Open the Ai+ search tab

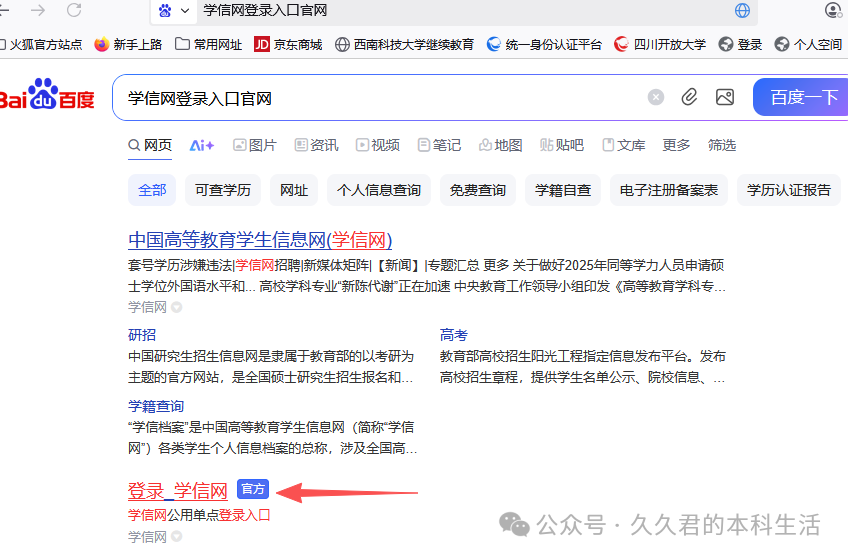pyautogui.click(x=202, y=145)
